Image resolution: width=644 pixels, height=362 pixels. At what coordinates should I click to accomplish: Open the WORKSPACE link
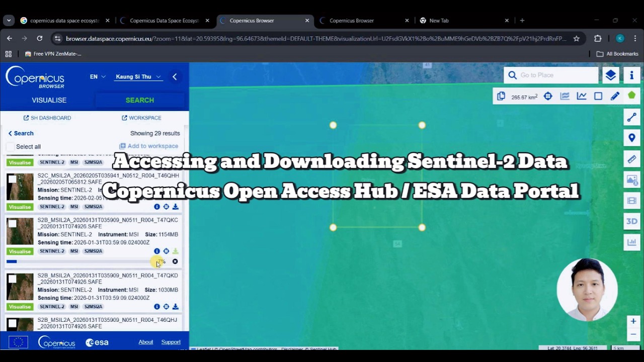tap(141, 118)
